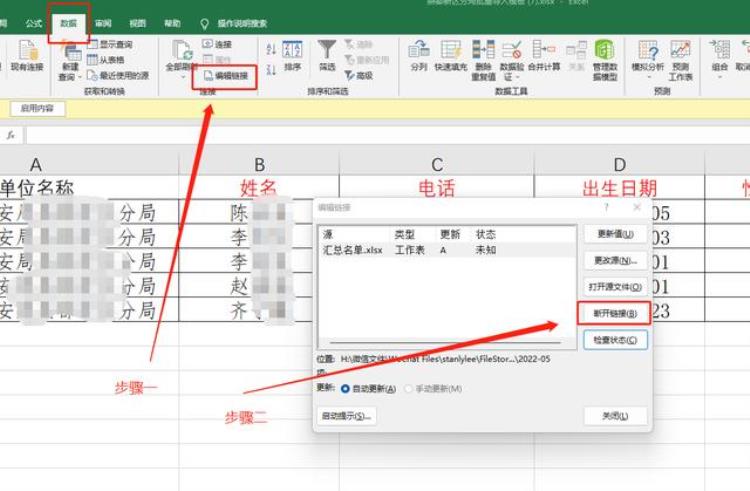Click 删除重复值 (Remove Duplicates) icon
Image resolution: width=750 pixels, height=491 pixels.
(x=483, y=56)
